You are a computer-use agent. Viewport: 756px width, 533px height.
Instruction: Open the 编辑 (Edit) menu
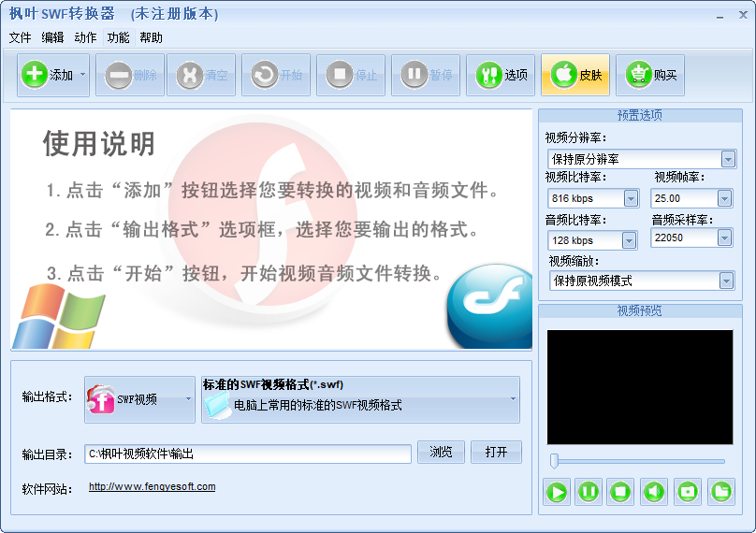[x=52, y=37]
